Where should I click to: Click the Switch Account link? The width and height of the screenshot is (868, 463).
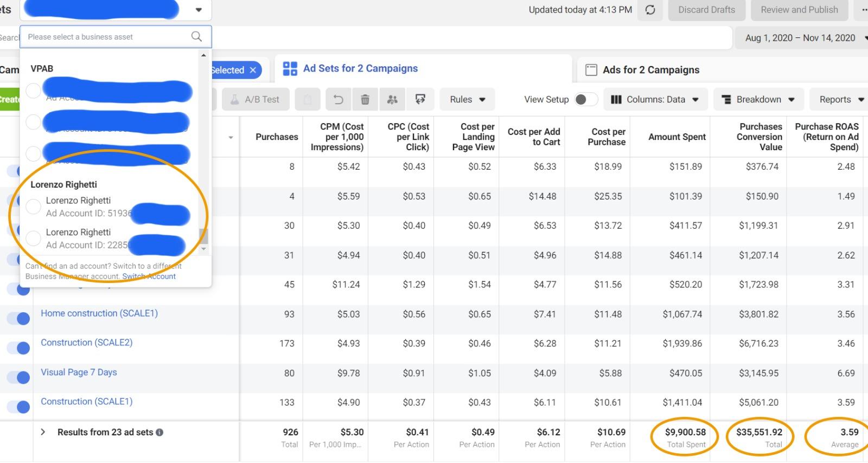coord(149,276)
